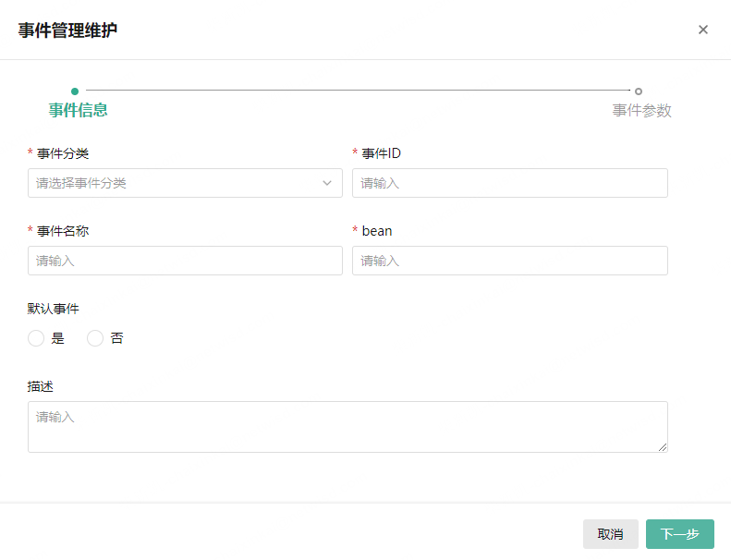Viewport: 731px width, 560px height.
Task: Click the 事件信息 step circle indicator
Action: [x=75, y=91]
